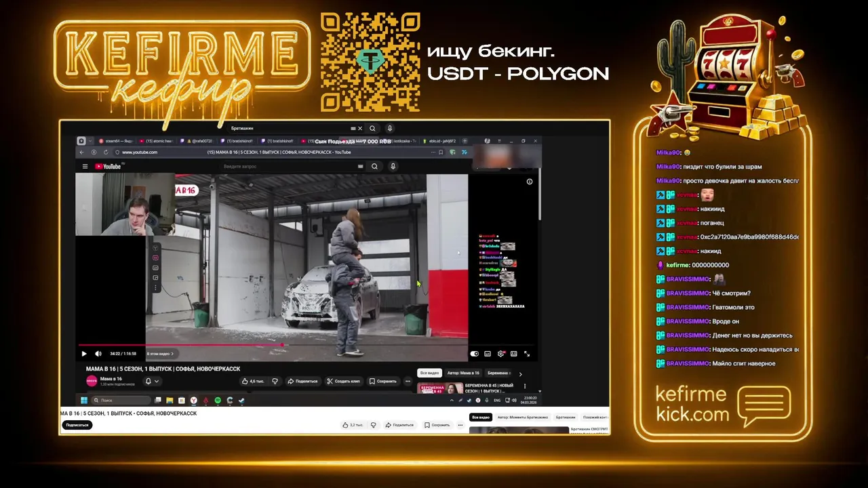Image resolution: width=868 pixels, height=488 pixels.
Task: Open player settings gear
Action: 501,354
